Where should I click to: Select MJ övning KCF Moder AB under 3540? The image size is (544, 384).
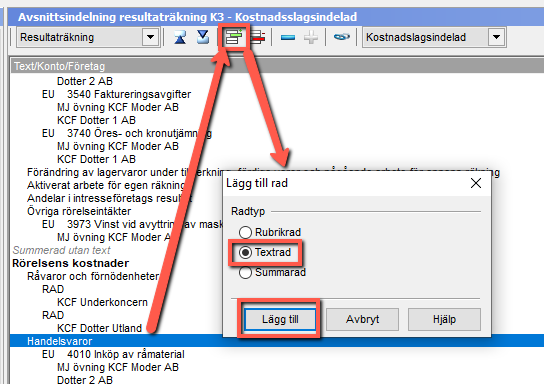118,107
